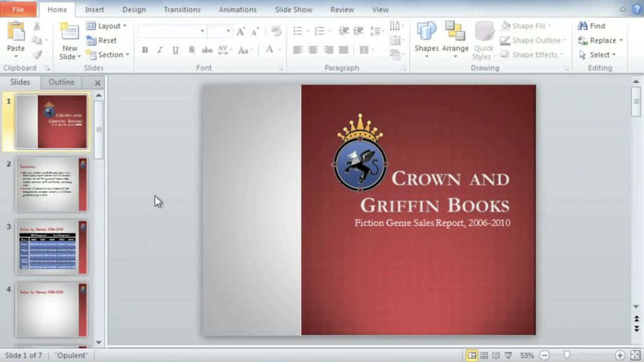Click the Find button
The image size is (644, 362).
pos(591,26)
